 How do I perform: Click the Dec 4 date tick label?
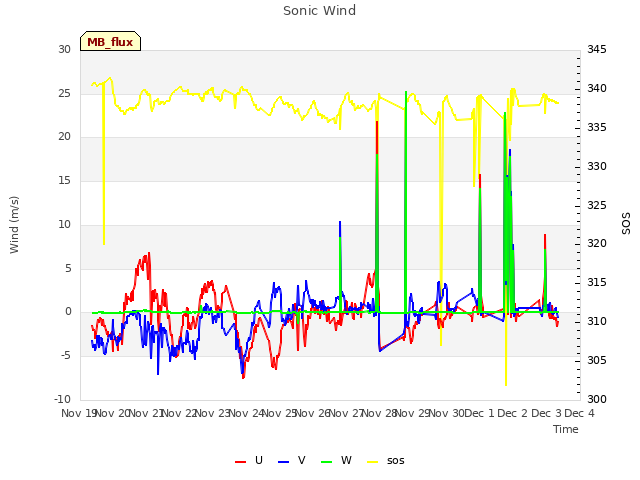pos(579,413)
